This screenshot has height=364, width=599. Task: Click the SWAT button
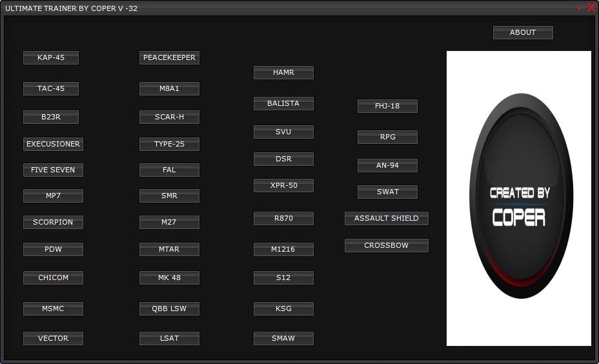pos(387,192)
